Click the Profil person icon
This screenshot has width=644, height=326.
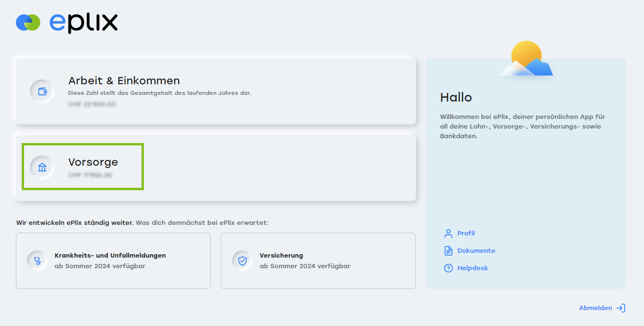[448, 234]
